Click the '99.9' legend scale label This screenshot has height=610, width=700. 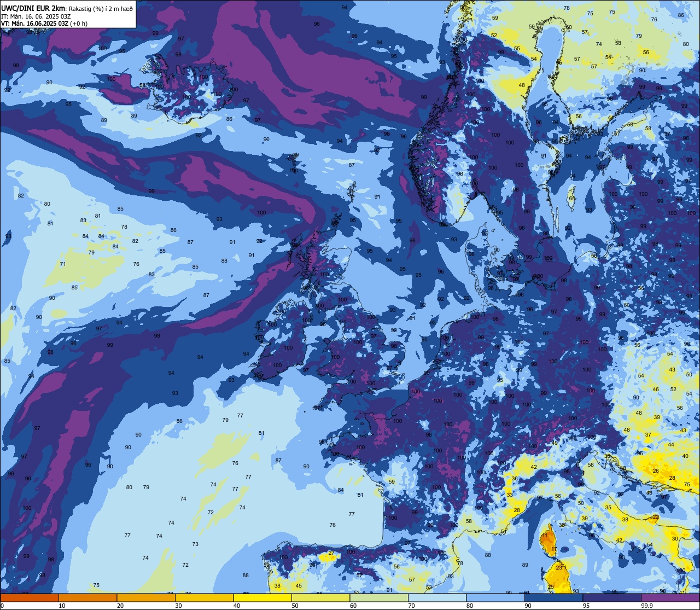click(647, 606)
